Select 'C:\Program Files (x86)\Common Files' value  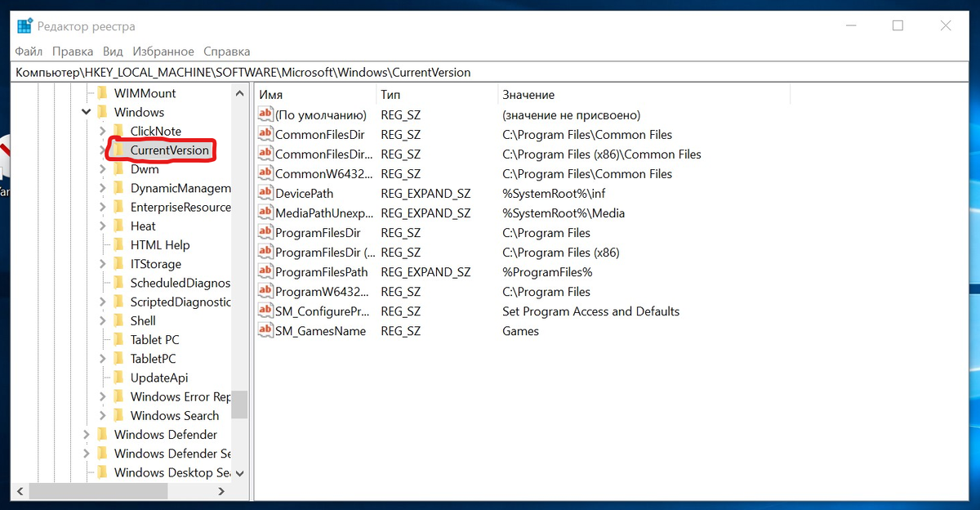coord(602,154)
